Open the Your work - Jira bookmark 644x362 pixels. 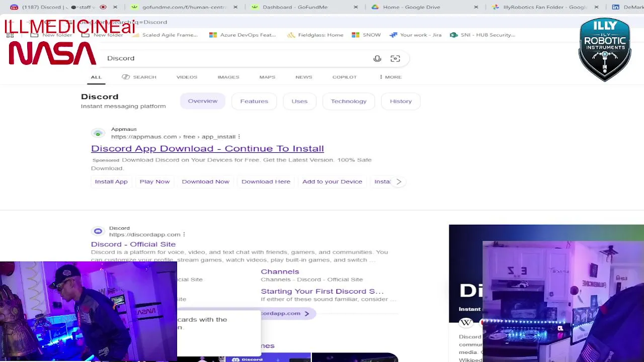pos(416,35)
